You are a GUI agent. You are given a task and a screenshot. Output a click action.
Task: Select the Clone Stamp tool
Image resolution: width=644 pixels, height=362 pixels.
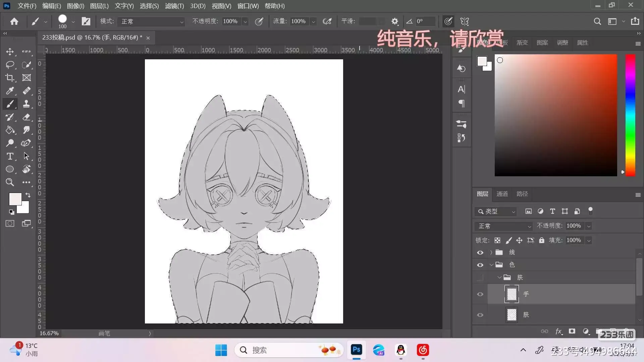click(x=26, y=104)
